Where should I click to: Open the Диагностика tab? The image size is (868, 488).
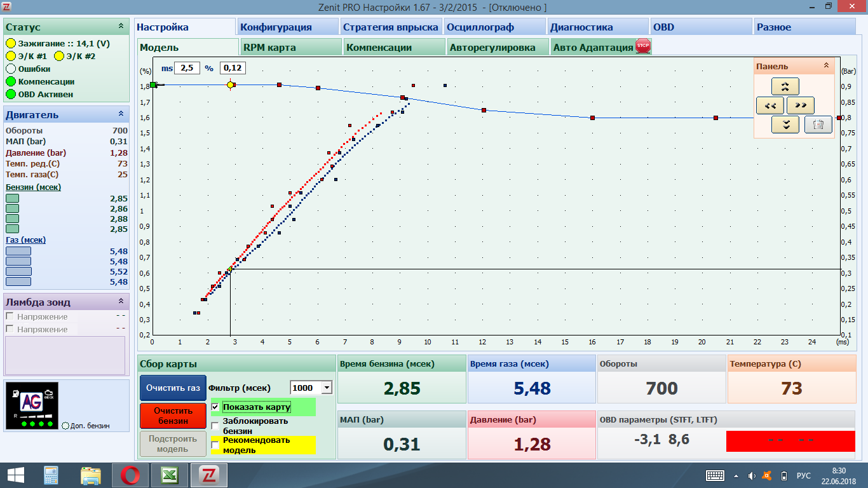pyautogui.click(x=598, y=27)
